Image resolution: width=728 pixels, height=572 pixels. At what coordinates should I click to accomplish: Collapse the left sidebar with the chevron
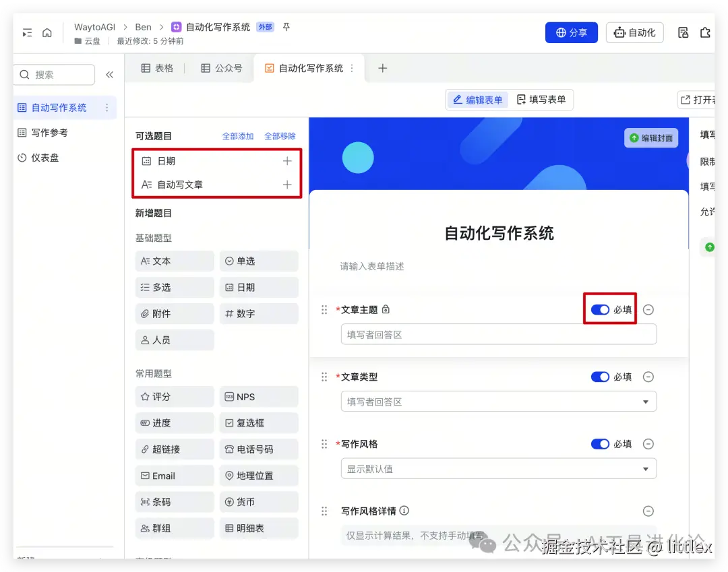110,75
